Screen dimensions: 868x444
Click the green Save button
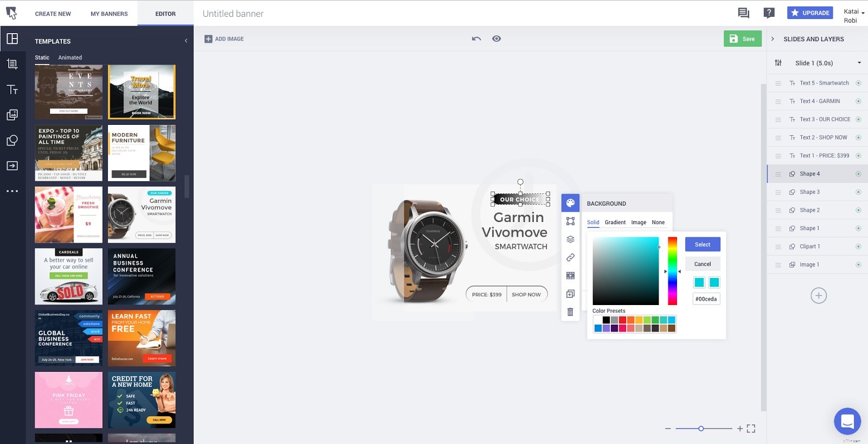742,39
